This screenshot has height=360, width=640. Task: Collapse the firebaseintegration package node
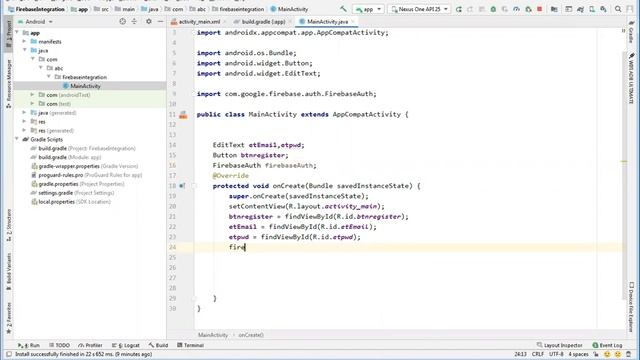(x=49, y=77)
